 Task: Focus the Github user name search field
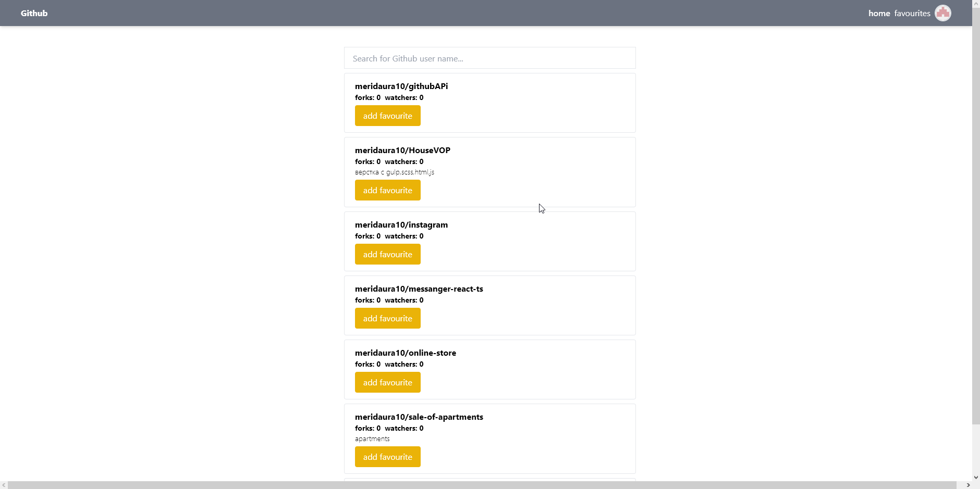pyautogui.click(x=490, y=58)
